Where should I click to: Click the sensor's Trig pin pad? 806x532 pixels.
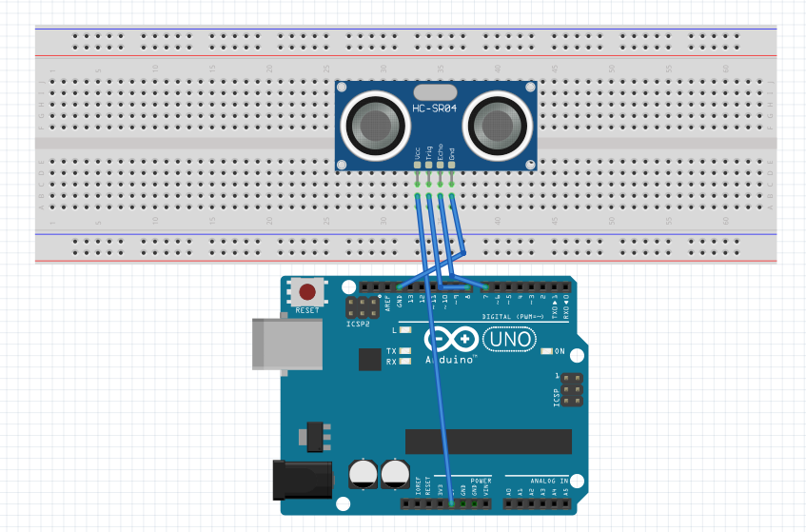click(x=429, y=165)
